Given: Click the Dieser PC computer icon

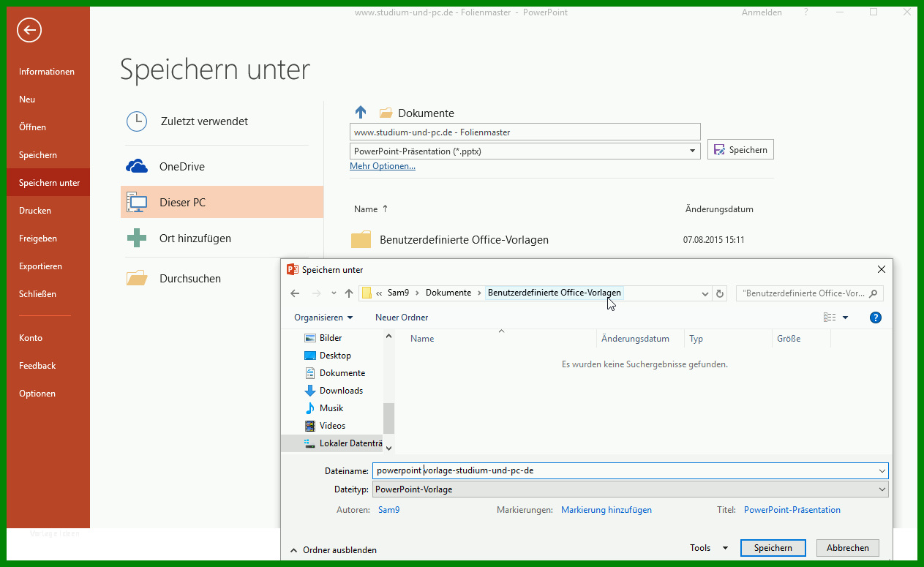Looking at the screenshot, I should point(137,202).
